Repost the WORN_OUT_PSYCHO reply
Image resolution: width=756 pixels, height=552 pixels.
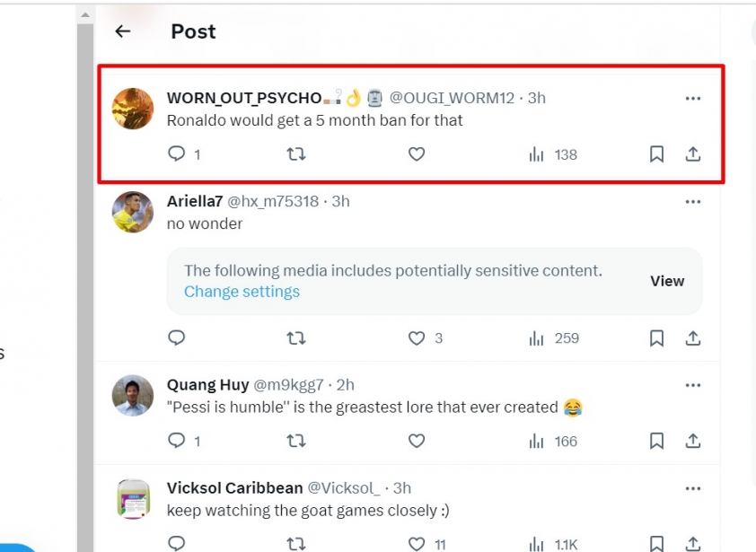296,154
